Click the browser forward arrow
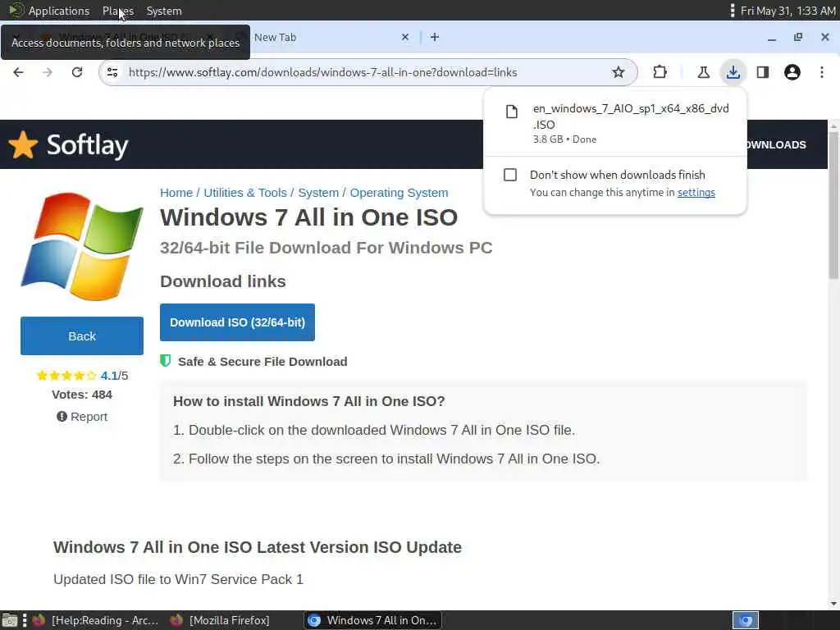This screenshot has height=630, width=840. pos(48,72)
